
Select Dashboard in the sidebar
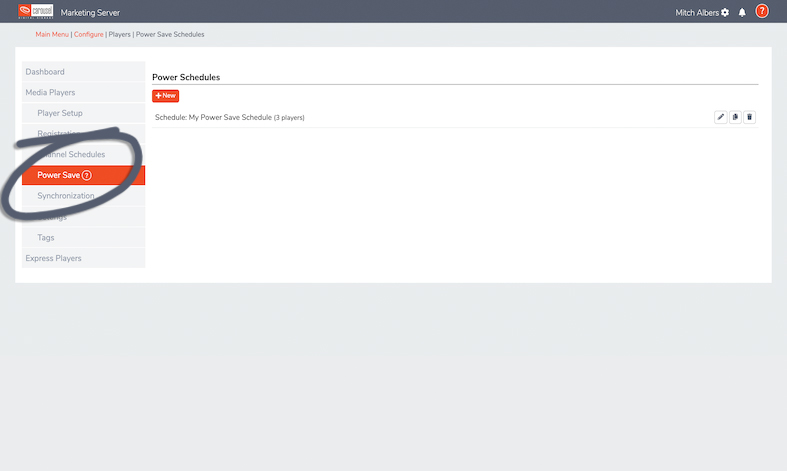point(83,72)
